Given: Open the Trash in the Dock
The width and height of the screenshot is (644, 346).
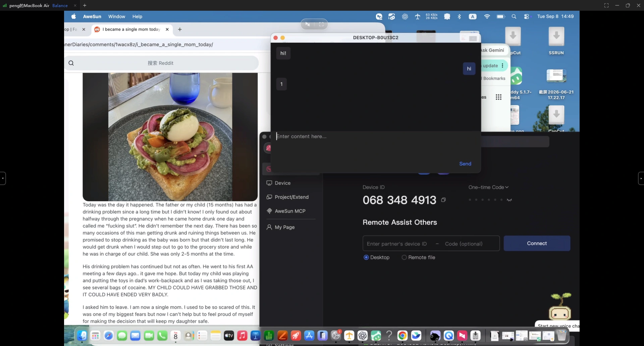Looking at the screenshot, I should pyautogui.click(x=562, y=336).
